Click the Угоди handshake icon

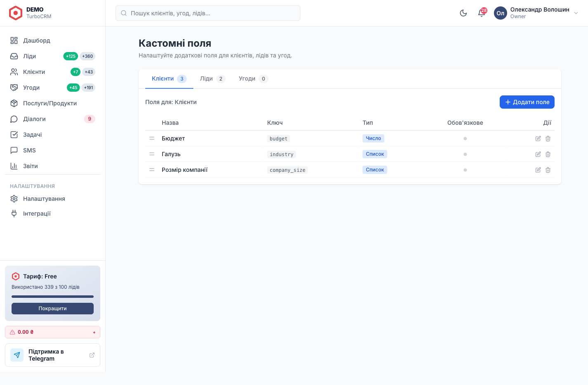tap(14, 88)
